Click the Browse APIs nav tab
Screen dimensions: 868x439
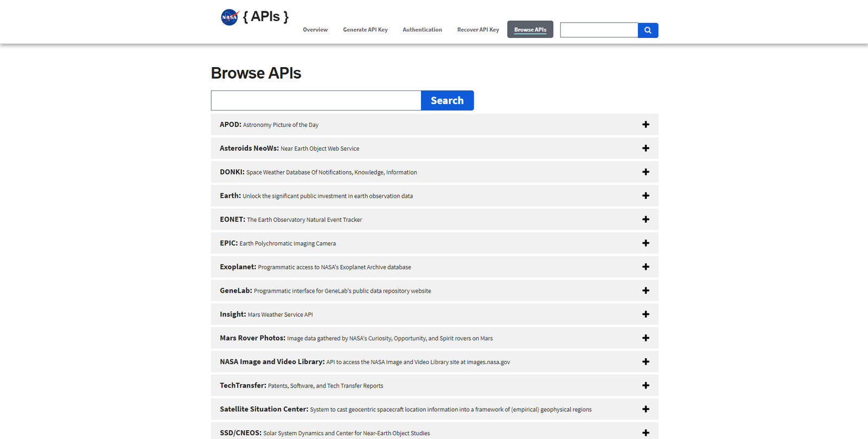[530, 29]
